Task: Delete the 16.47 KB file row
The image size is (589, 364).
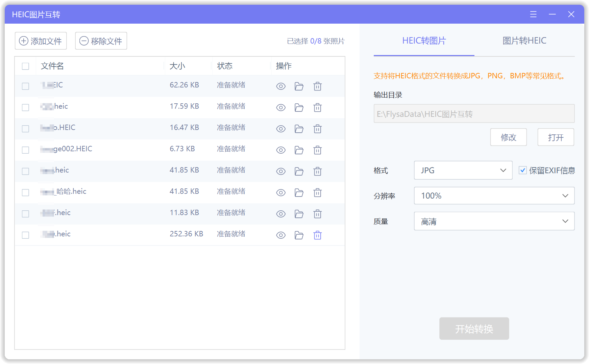Action: 317,129
